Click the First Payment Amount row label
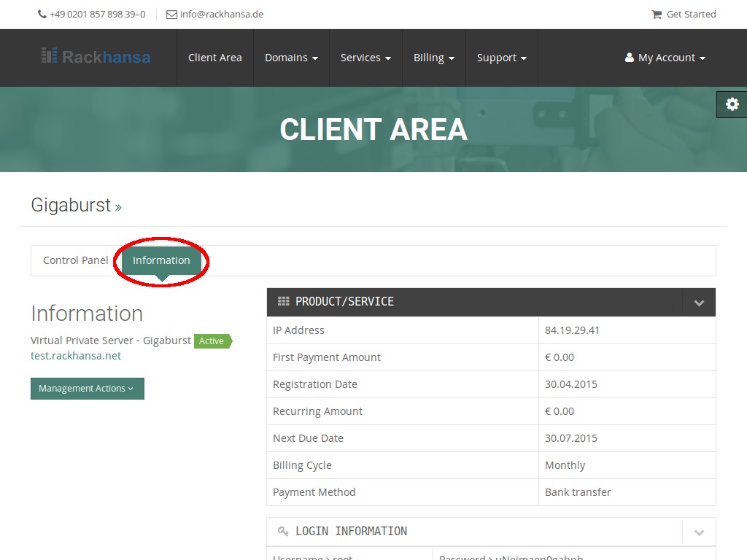Image resolution: width=747 pixels, height=560 pixels. tap(326, 357)
